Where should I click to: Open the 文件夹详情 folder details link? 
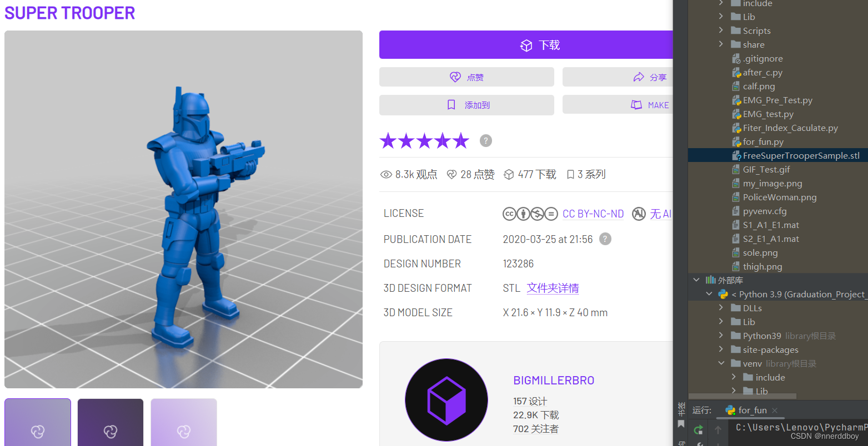pyautogui.click(x=553, y=288)
